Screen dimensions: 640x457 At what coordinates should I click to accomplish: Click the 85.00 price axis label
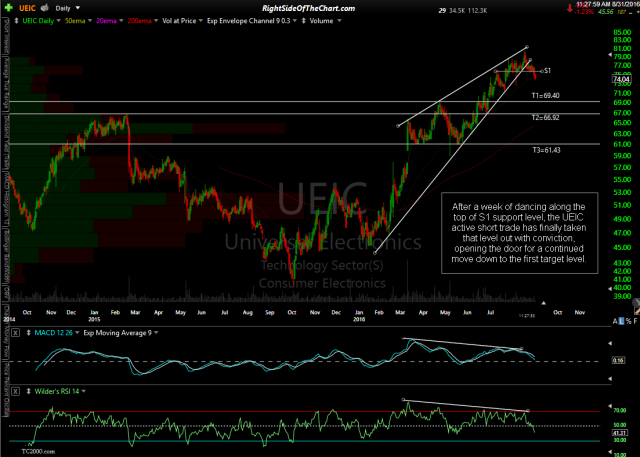[622, 32]
